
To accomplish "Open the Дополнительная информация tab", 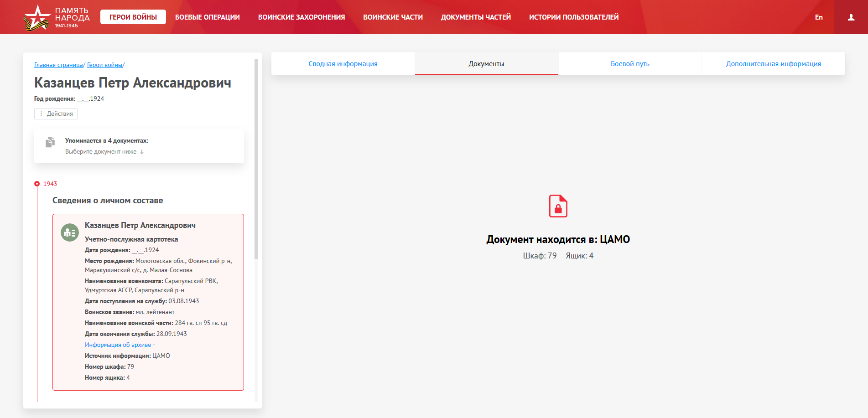I will pyautogui.click(x=773, y=64).
